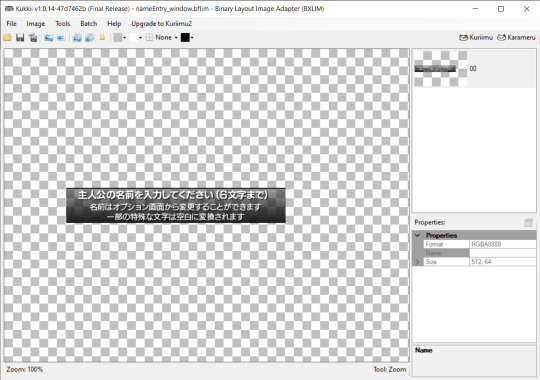Launch Karameru from the toolbar

516,38
